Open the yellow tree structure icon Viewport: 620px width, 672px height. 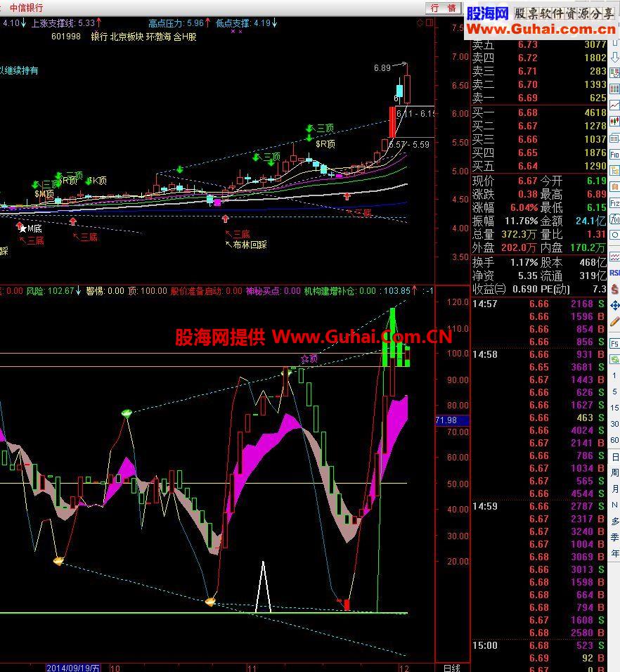coord(615,171)
